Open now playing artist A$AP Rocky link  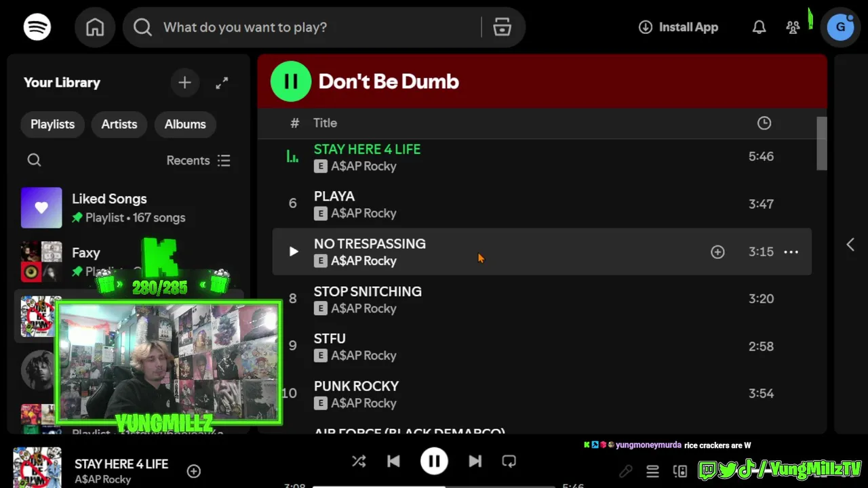point(102,479)
